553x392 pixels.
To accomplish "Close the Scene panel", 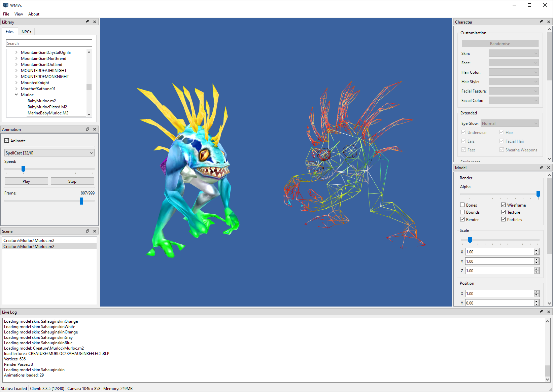I will (x=95, y=231).
